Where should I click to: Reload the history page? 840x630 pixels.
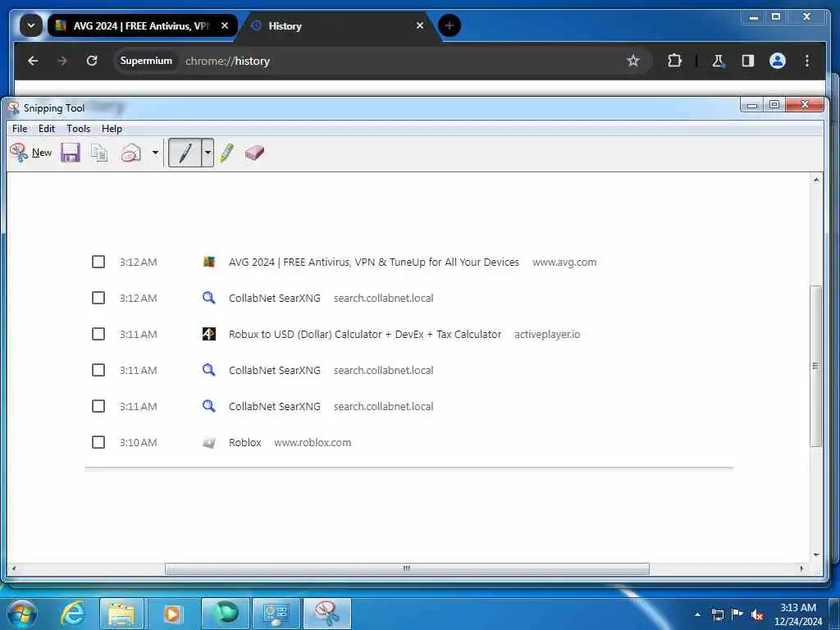[x=92, y=61]
